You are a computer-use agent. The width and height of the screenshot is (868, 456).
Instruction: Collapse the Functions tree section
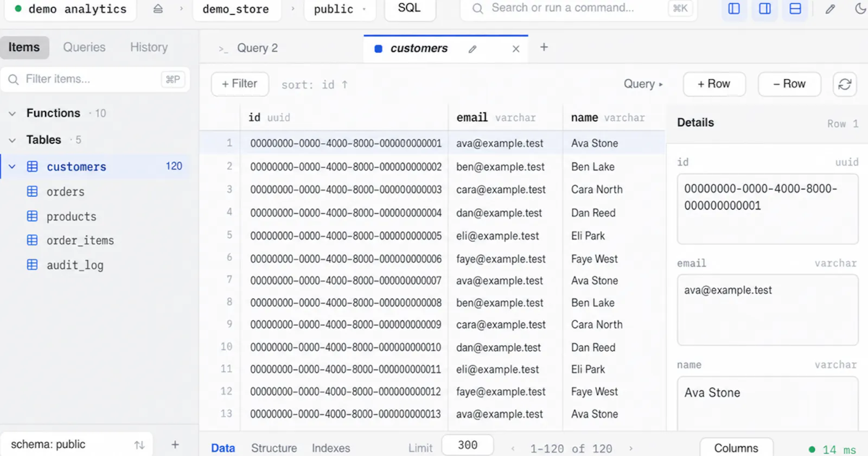pos(12,113)
